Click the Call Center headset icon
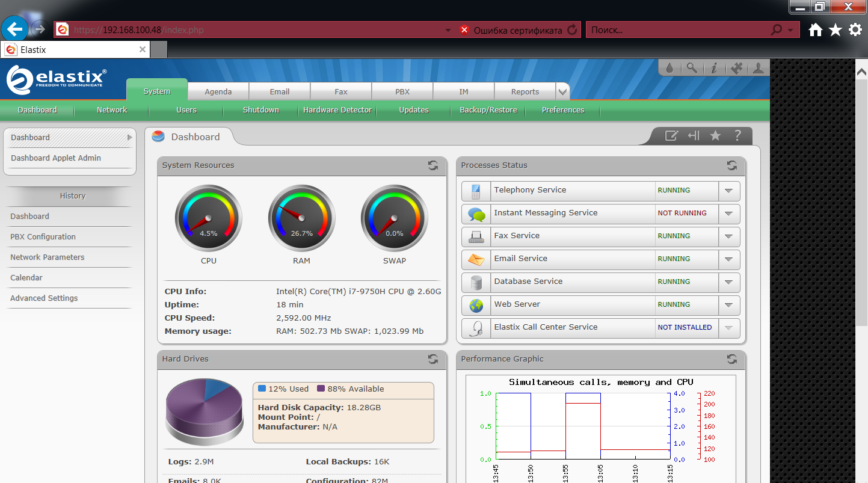868x483 pixels. (x=476, y=328)
